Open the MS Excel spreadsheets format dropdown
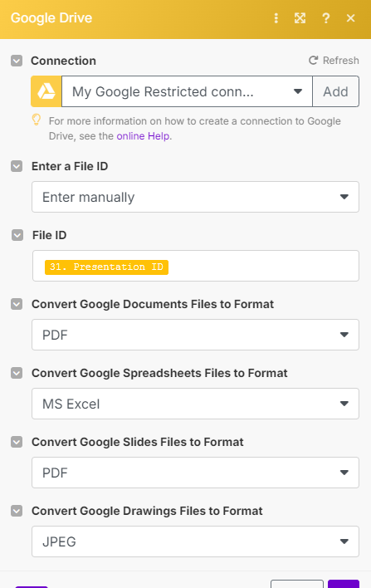Screen dimensions: 371x588 tap(195, 404)
